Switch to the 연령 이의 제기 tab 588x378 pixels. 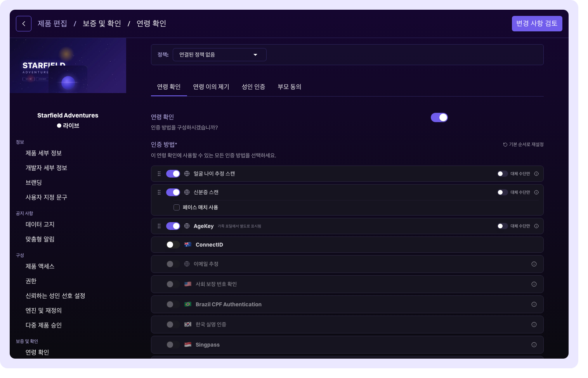[x=211, y=87]
